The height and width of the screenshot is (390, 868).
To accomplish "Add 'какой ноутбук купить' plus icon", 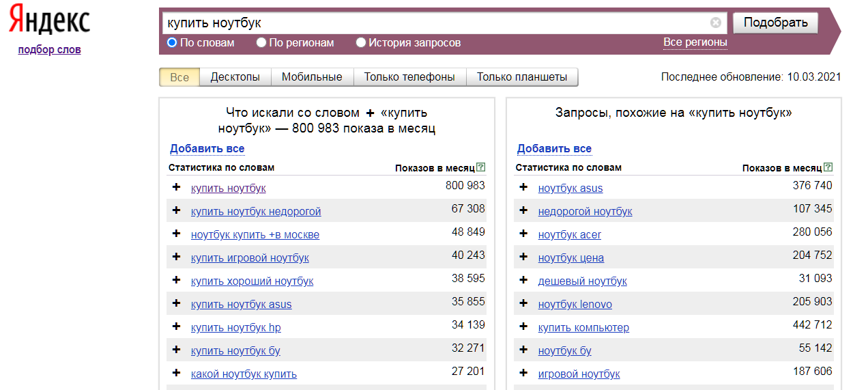I will 176,373.
